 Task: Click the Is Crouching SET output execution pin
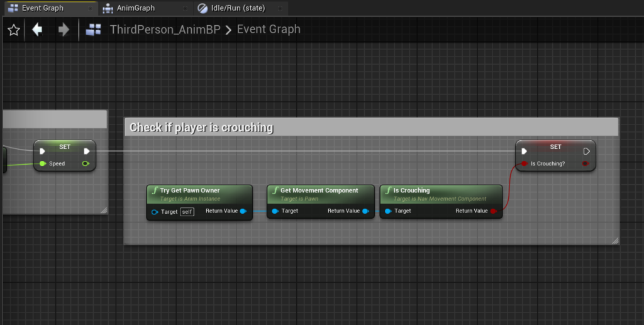pyautogui.click(x=586, y=151)
